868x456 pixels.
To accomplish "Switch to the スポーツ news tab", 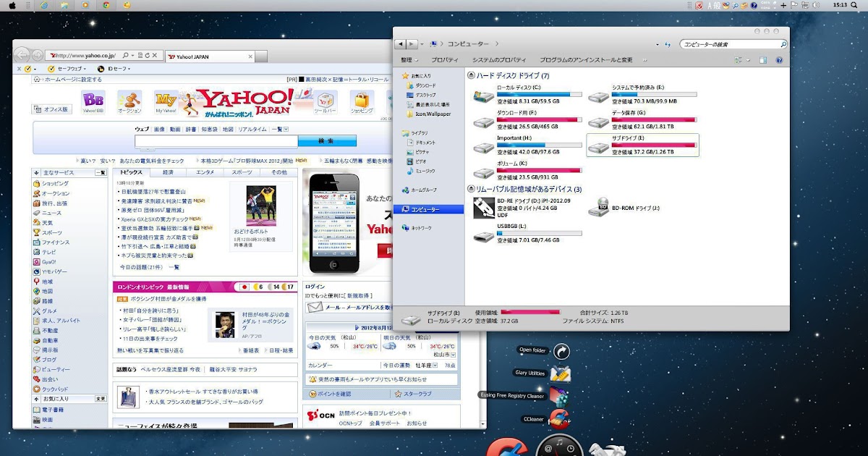I will coord(242,172).
